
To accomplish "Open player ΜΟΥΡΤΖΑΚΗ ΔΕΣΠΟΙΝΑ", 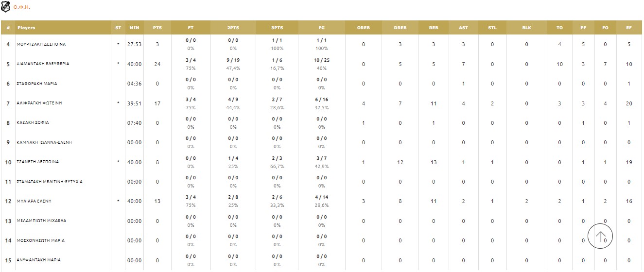I will [41, 44].
